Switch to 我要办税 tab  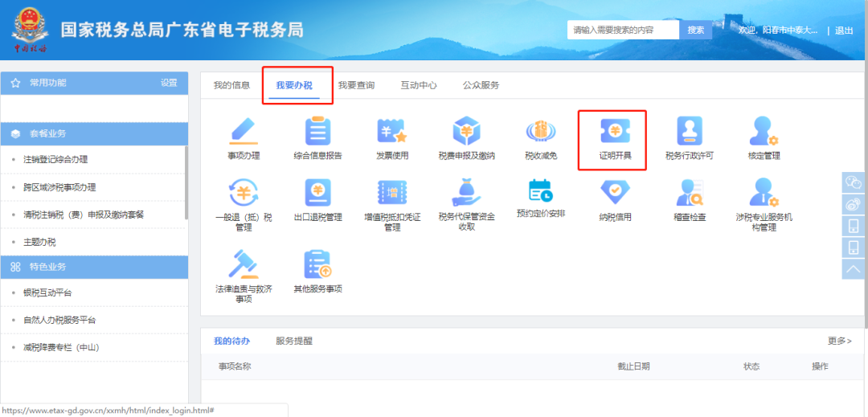(294, 85)
